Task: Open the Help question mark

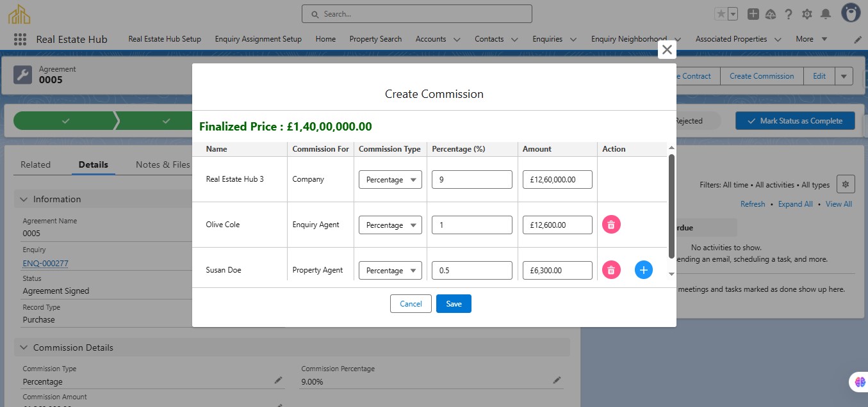Action: point(789,14)
